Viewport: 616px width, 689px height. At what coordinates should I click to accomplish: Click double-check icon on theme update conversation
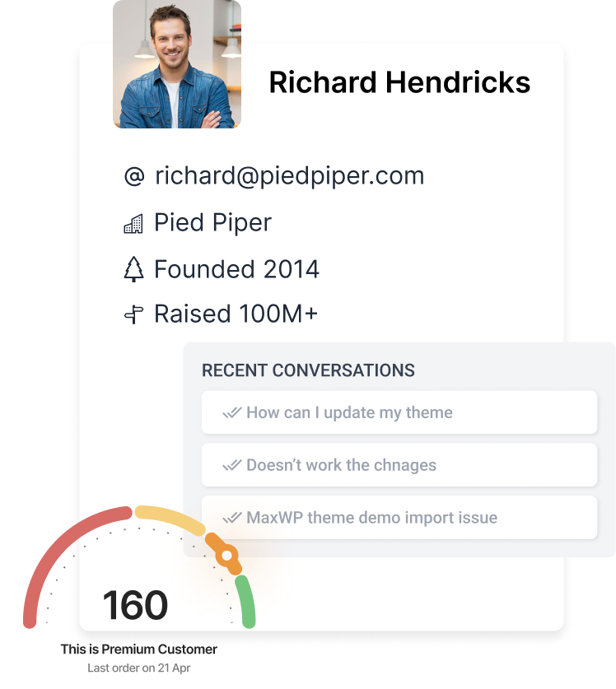click(231, 413)
